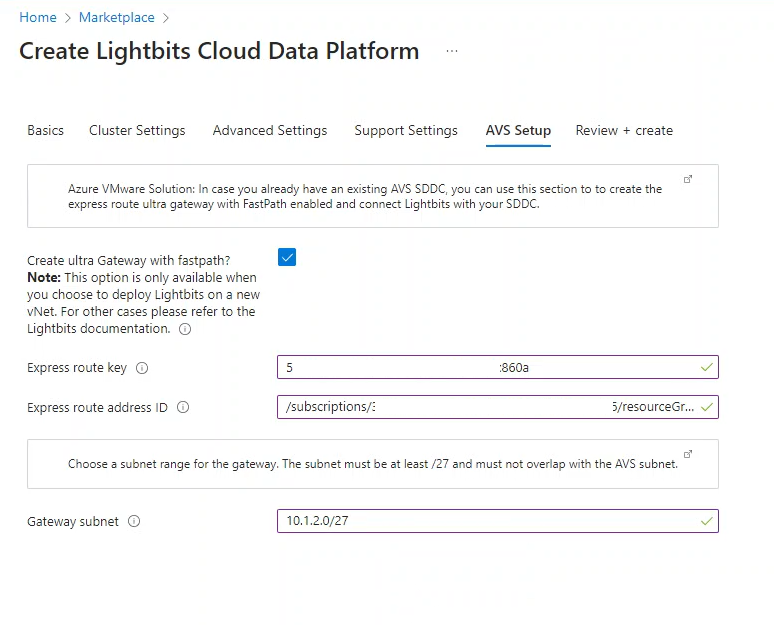Click the validation checkmark in Express route address ID
This screenshot has width=774, height=625.
(x=707, y=407)
